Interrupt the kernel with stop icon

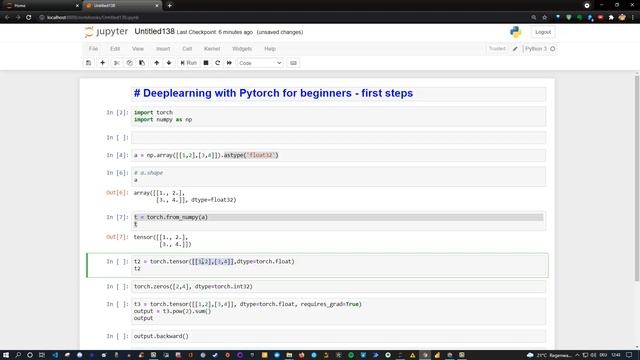(206, 63)
